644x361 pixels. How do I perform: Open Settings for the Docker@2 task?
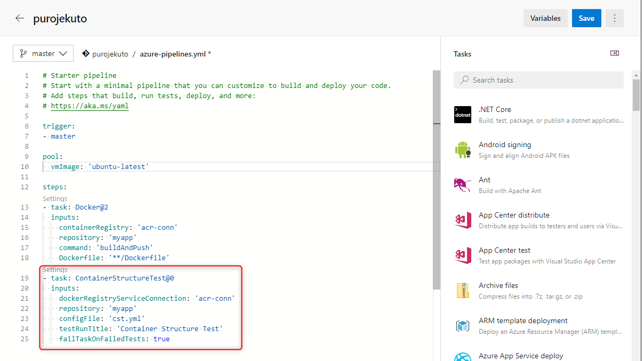point(55,198)
